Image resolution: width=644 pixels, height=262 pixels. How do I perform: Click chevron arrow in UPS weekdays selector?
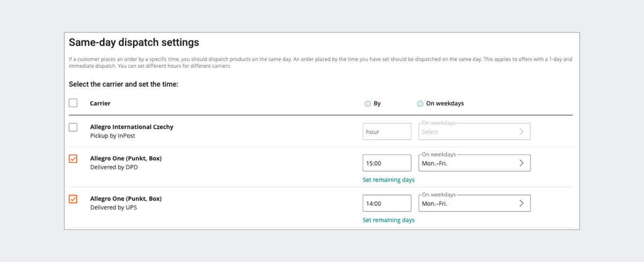[x=521, y=204]
